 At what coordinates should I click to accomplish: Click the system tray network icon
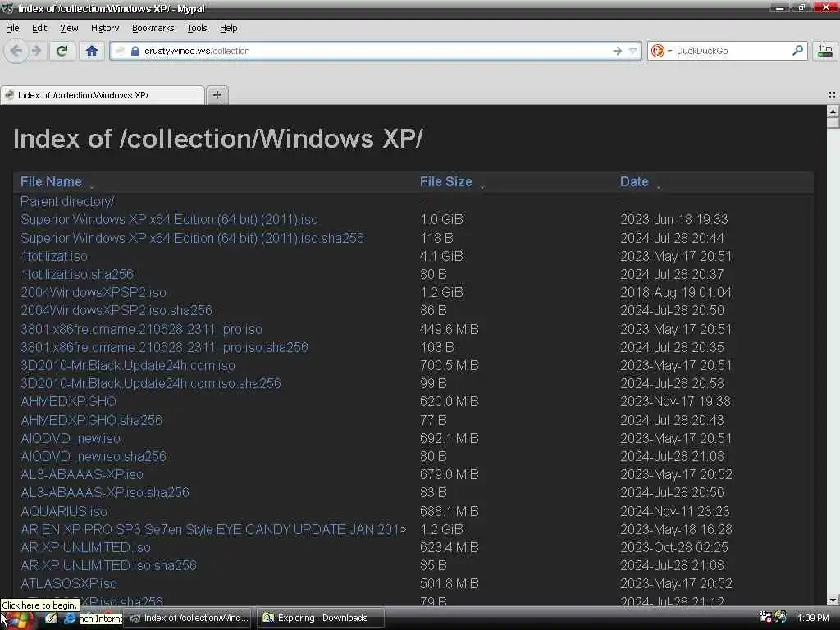766,618
